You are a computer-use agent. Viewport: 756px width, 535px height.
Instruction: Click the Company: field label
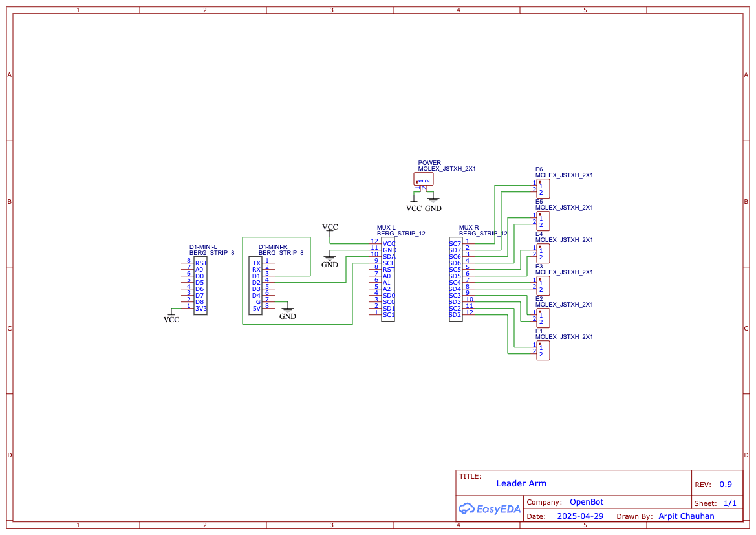click(x=545, y=502)
